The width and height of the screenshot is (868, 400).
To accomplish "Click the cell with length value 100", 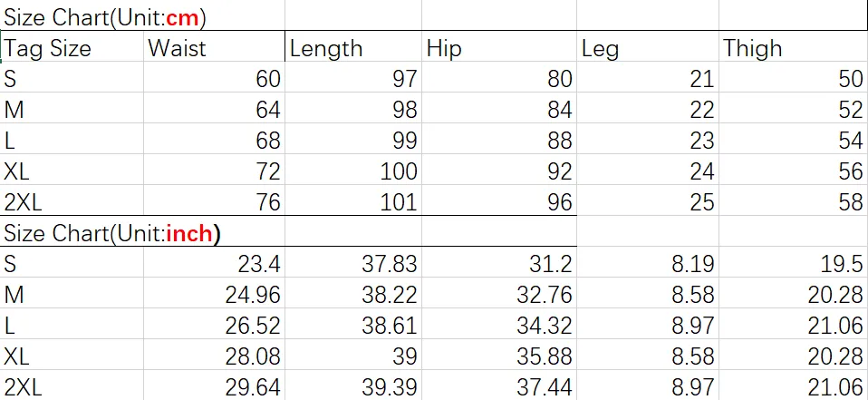I will pos(353,170).
